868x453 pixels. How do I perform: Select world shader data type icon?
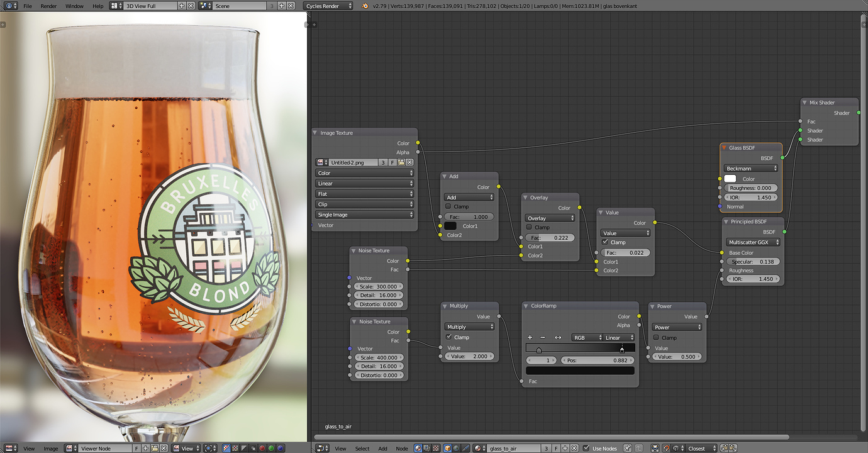456,448
